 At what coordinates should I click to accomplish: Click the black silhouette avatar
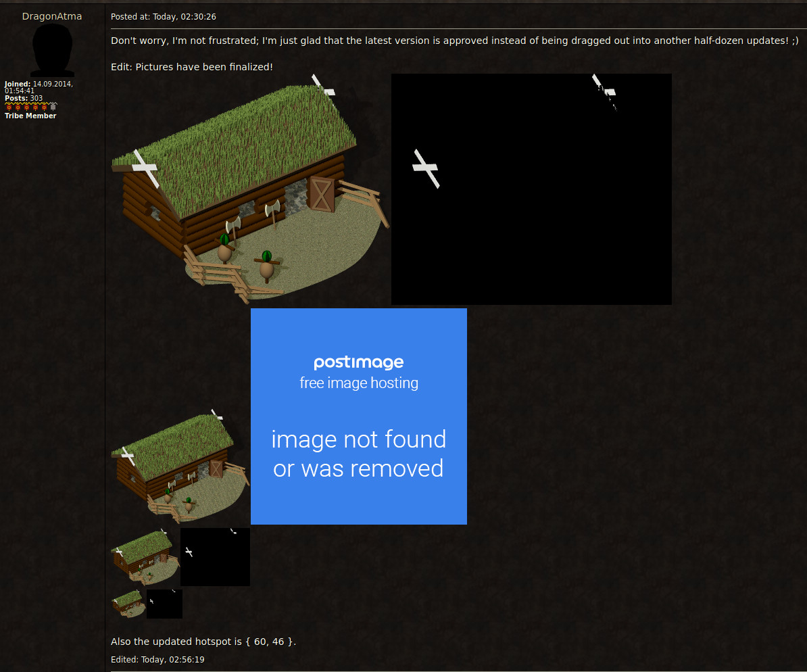click(52, 50)
